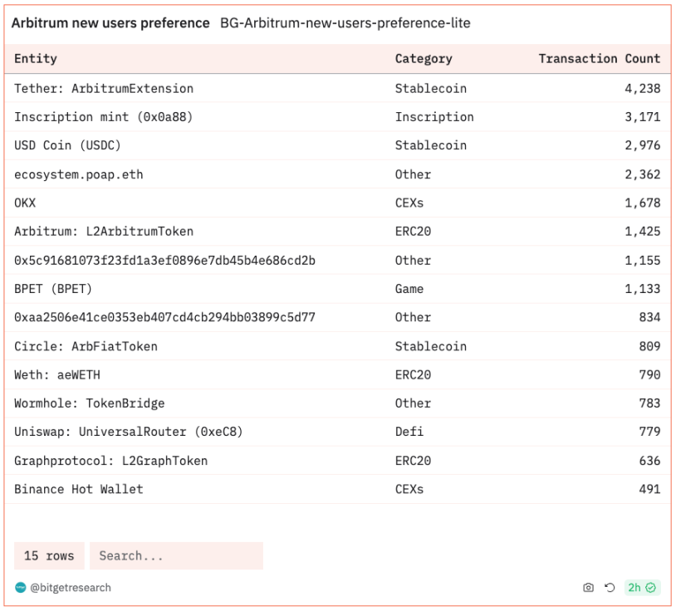Screen dimensions: 676x616
Task: Open the @bitgetresearch profile link
Action: (x=70, y=588)
